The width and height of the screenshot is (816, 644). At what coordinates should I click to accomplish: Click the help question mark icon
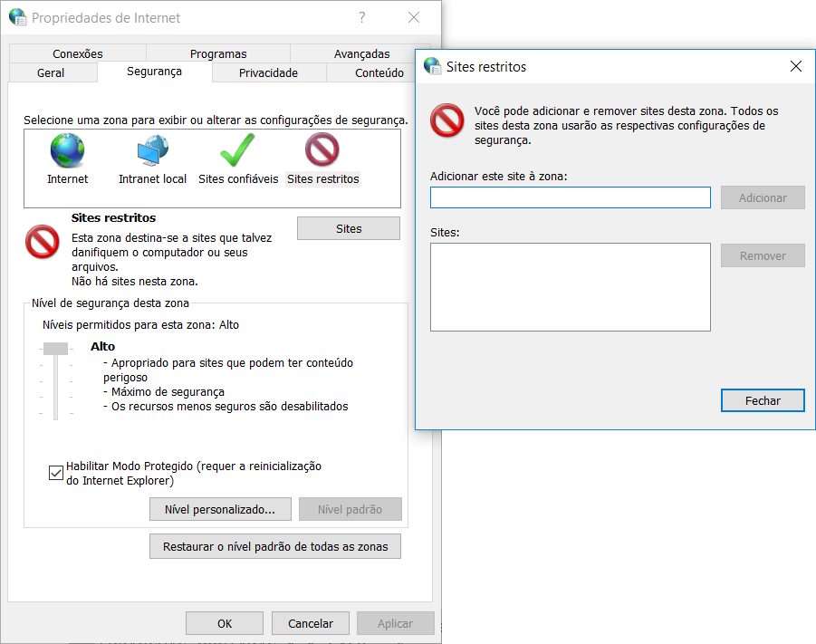362,17
